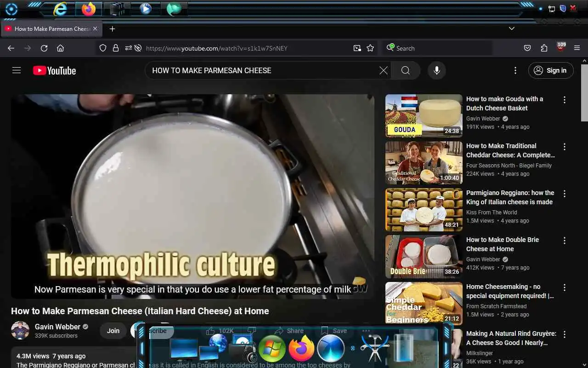Open the Firefox application menu
This screenshot has width=588, height=368.
click(577, 48)
